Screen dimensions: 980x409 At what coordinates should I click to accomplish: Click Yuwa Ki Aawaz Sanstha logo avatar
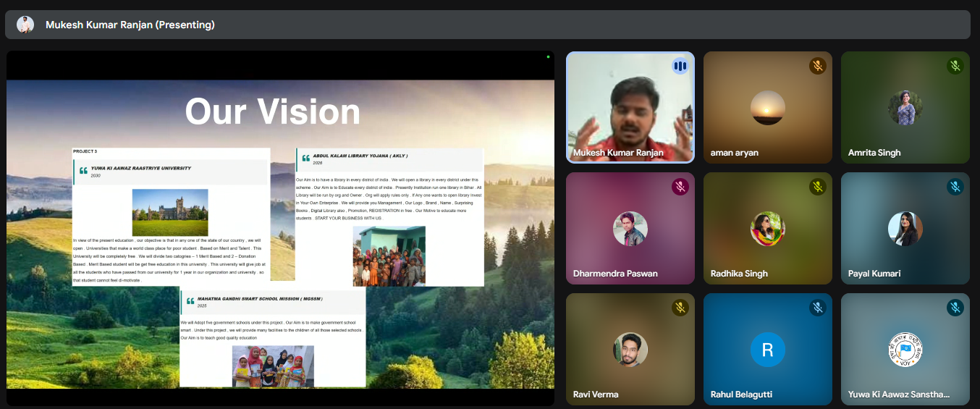[905, 350]
